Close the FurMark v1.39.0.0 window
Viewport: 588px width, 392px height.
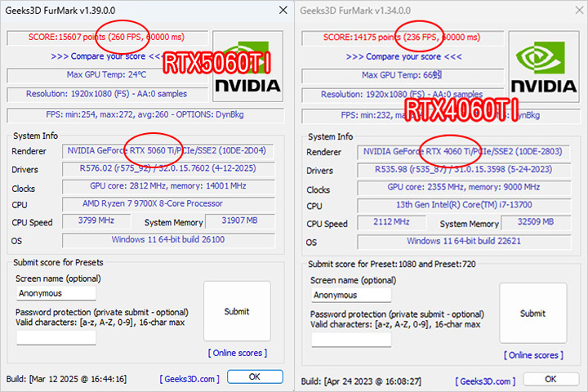point(283,10)
